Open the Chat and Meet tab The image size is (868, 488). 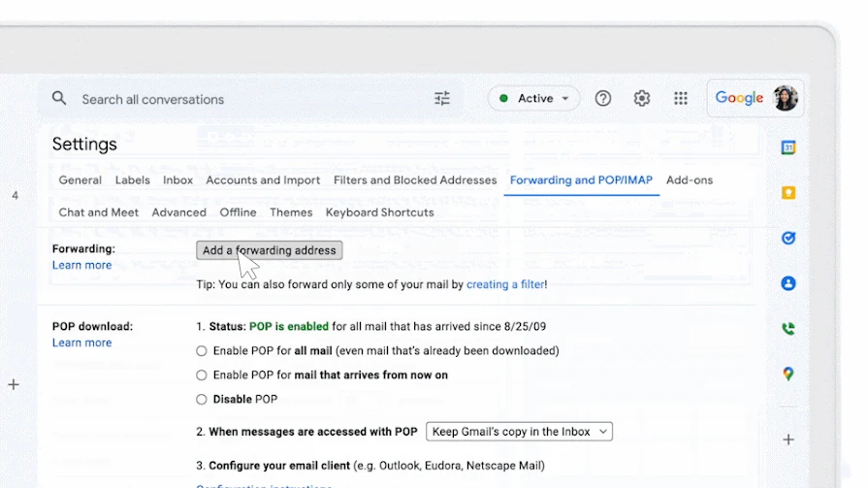pyautogui.click(x=99, y=212)
